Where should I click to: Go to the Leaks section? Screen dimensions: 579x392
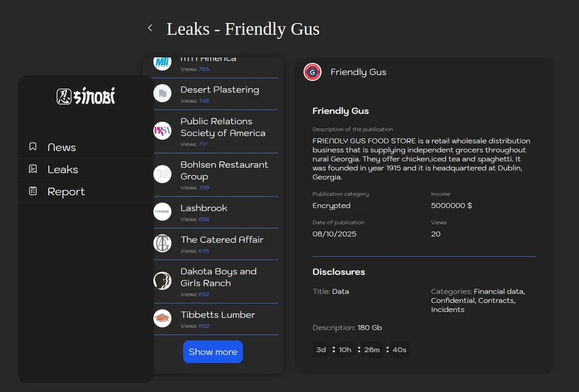click(x=63, y=170)
